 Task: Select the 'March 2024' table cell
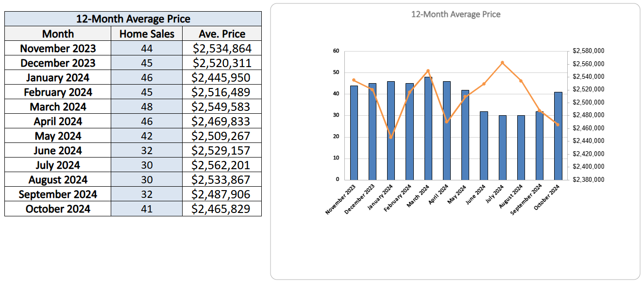58,106
